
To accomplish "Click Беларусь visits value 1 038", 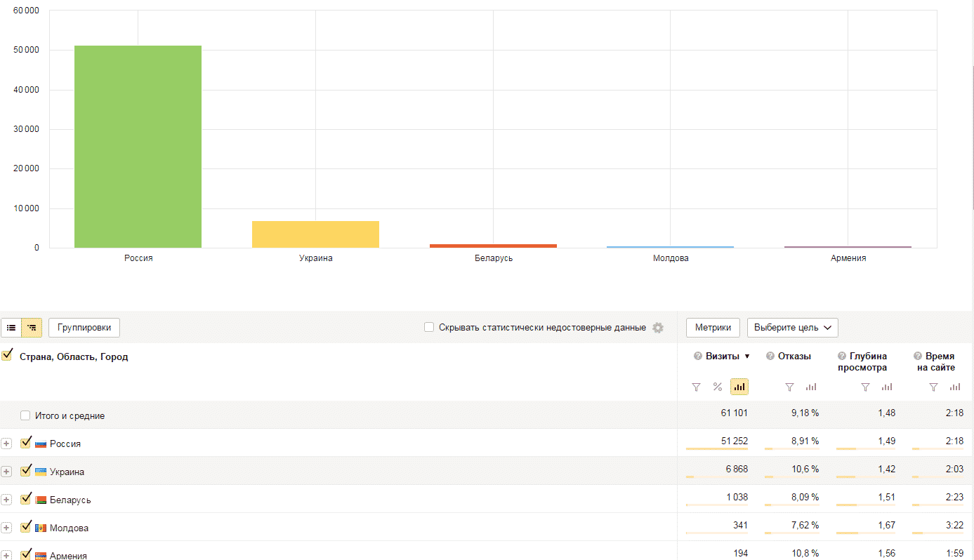I will tap(737, 497).
